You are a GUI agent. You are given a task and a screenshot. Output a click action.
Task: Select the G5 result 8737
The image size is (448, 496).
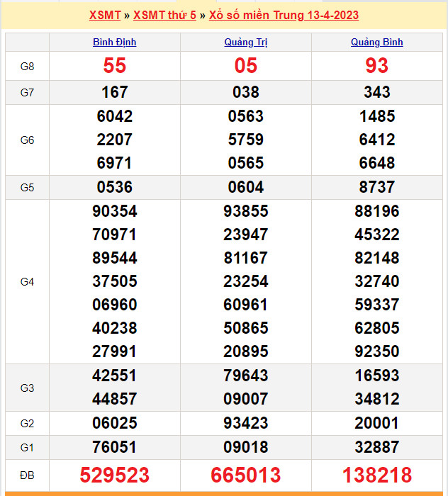377,187
